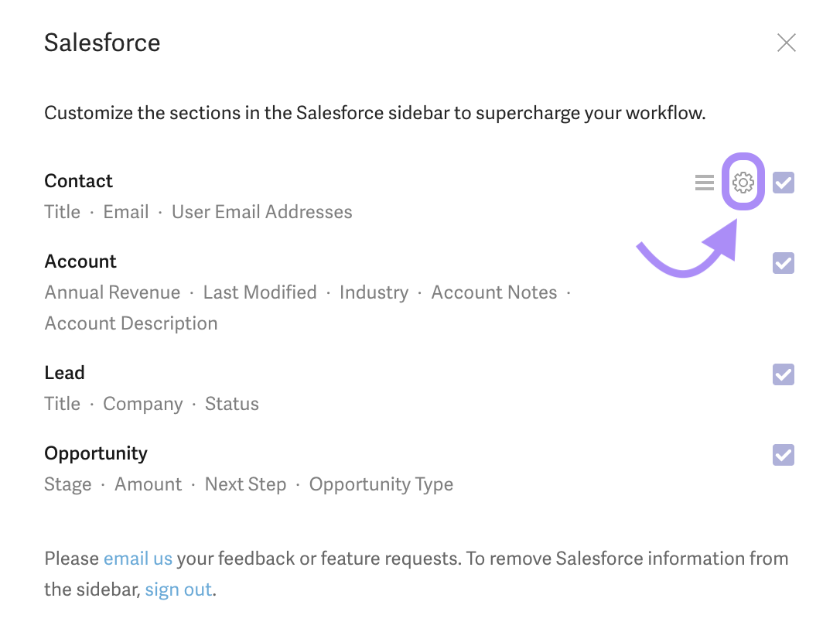
Task: Click the "Next Step" field label
Action: click(x=245, y=484)
